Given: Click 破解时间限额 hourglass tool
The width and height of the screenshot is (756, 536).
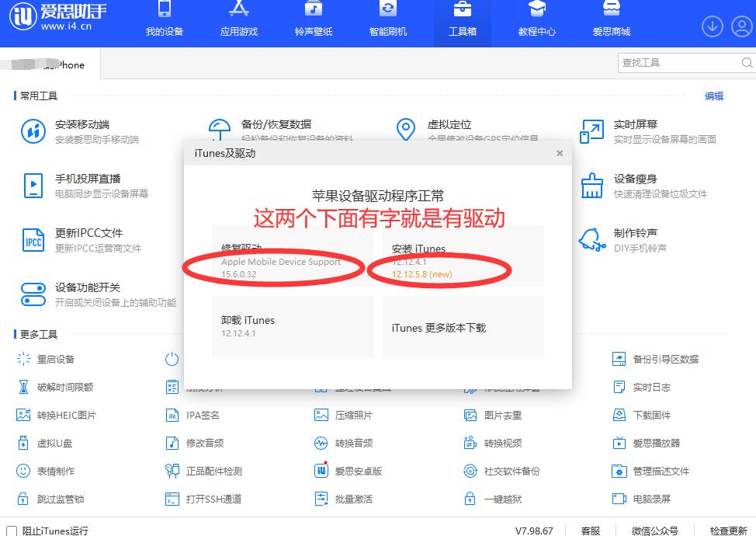Looking at the screenshot, I should [55, 387].
